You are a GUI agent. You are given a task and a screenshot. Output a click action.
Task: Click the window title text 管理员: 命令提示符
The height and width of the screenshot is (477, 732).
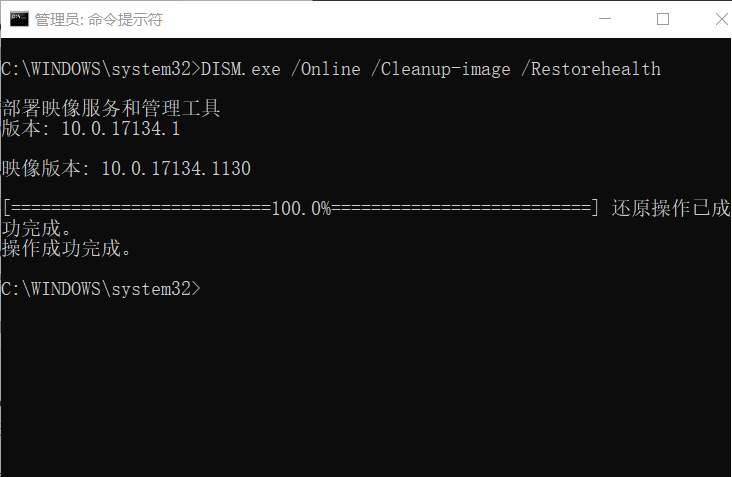pyautogui.click(x=98, y=20)
